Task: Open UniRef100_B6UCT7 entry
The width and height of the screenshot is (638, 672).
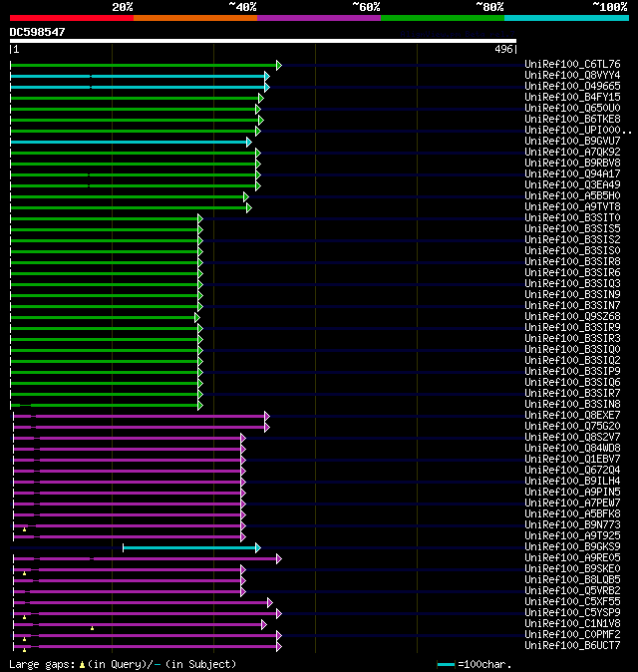Action: (572, 645)
